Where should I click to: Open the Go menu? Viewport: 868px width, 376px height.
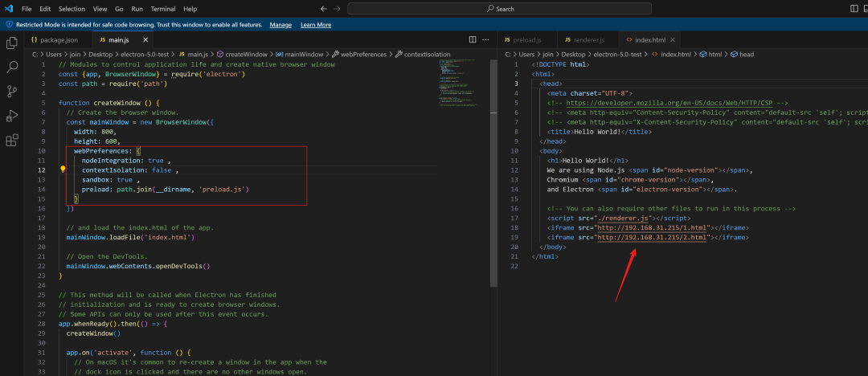pyautogui.click(x=119, y=9)
